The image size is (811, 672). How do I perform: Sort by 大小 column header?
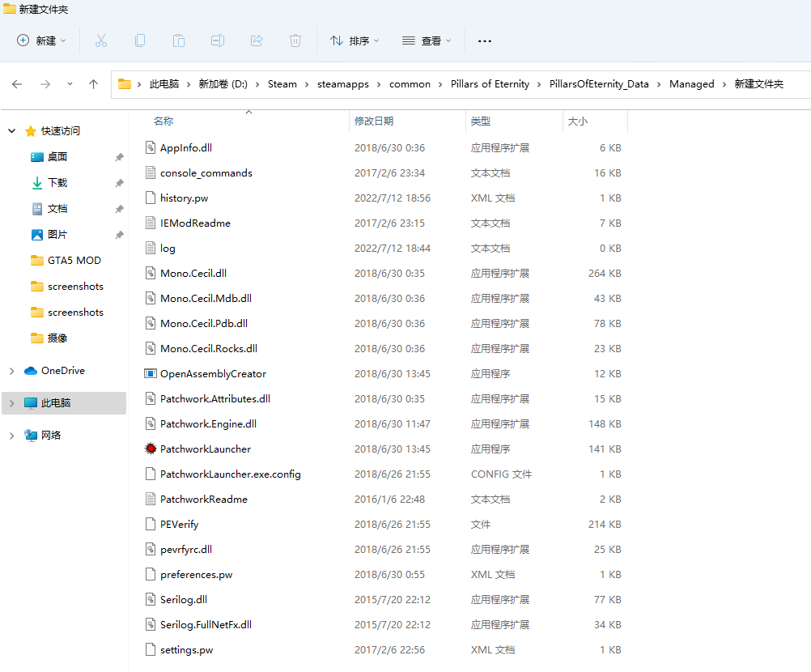click(578, 121)
